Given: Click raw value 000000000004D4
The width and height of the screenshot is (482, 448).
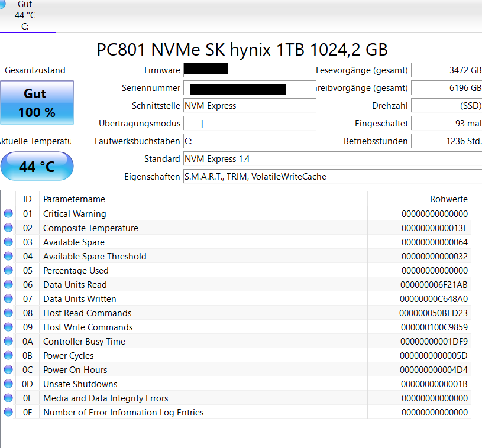Looking at the screenshot, I should [x=434, y=369].
